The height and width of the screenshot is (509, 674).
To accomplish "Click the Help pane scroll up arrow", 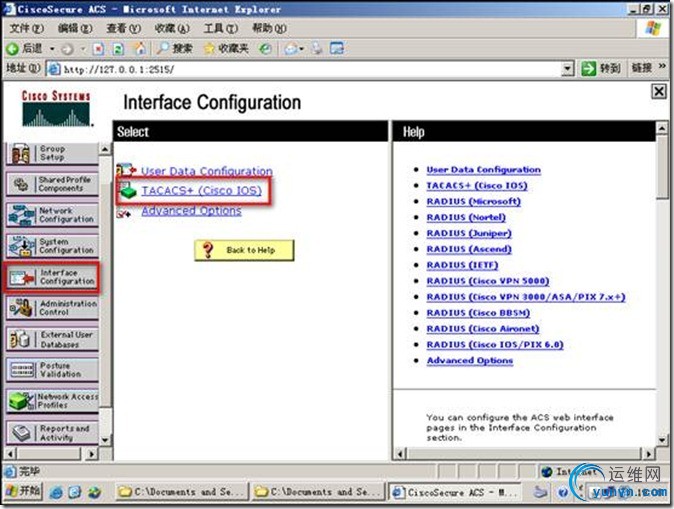I will pyautogui.click(x=662, y=128).
